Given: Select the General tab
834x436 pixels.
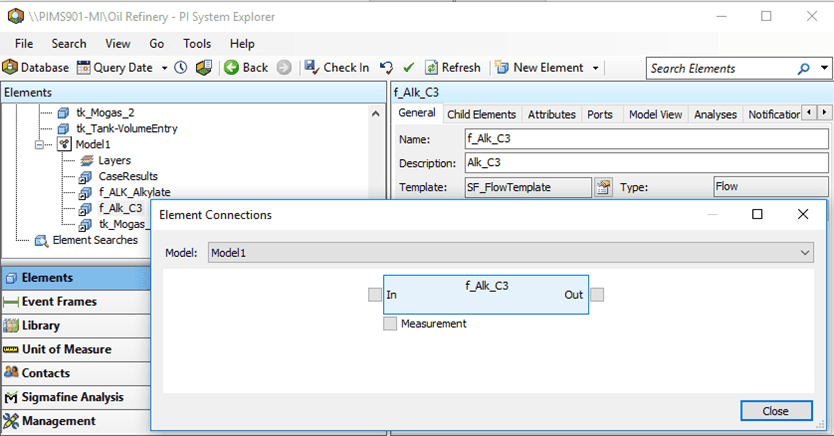Looking at the screenshot, I should coord(417,113).
